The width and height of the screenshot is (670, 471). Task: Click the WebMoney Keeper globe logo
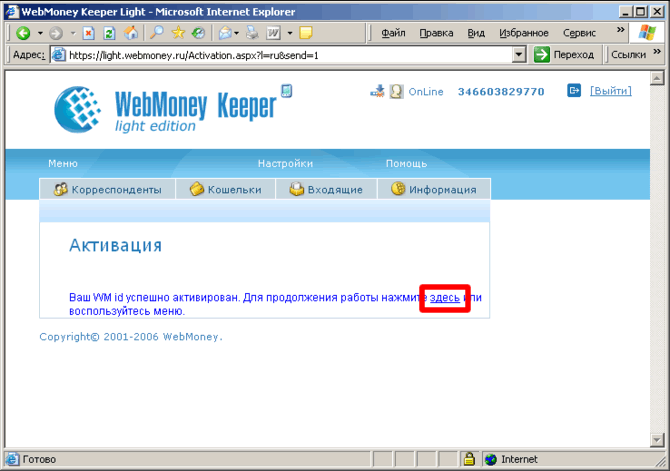coord(78,109)
